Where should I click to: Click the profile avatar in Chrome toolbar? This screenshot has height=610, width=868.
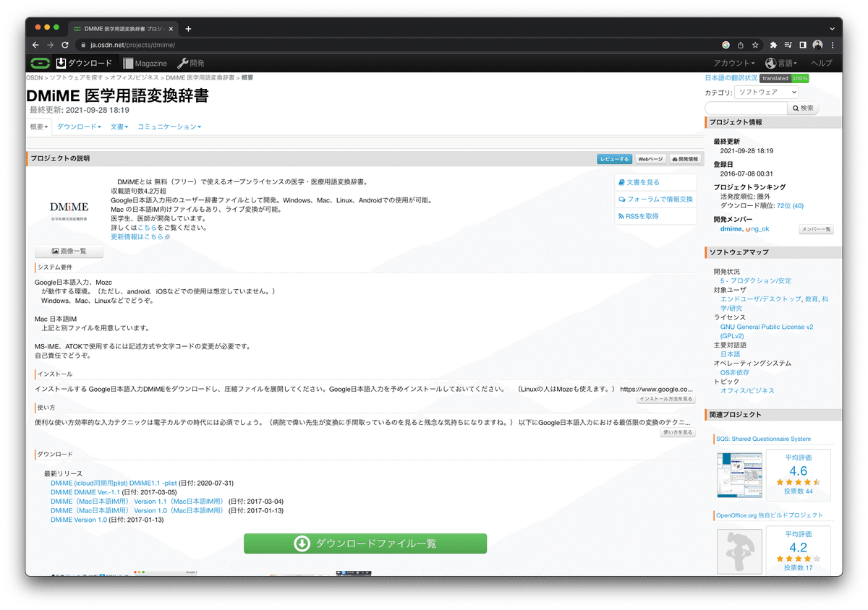coord(817,45)
